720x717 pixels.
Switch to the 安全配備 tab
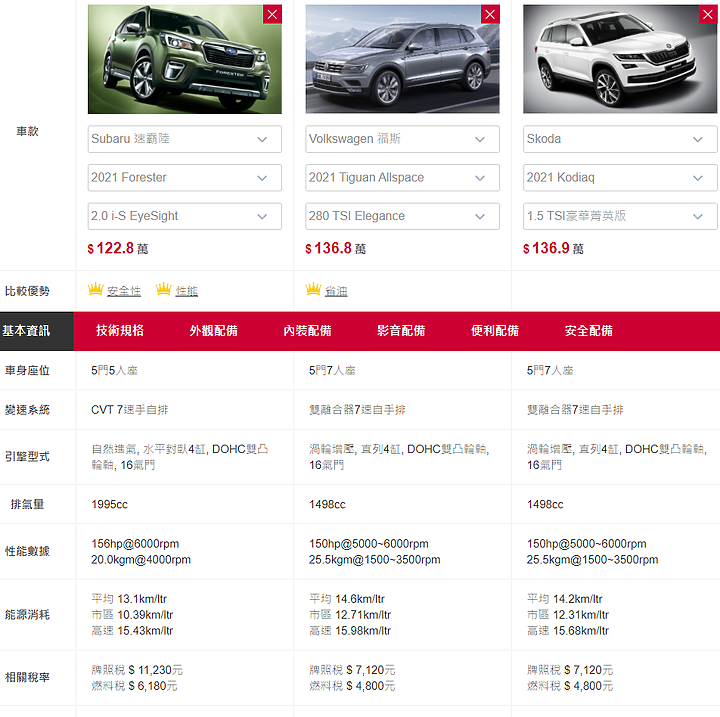(588, 331)
